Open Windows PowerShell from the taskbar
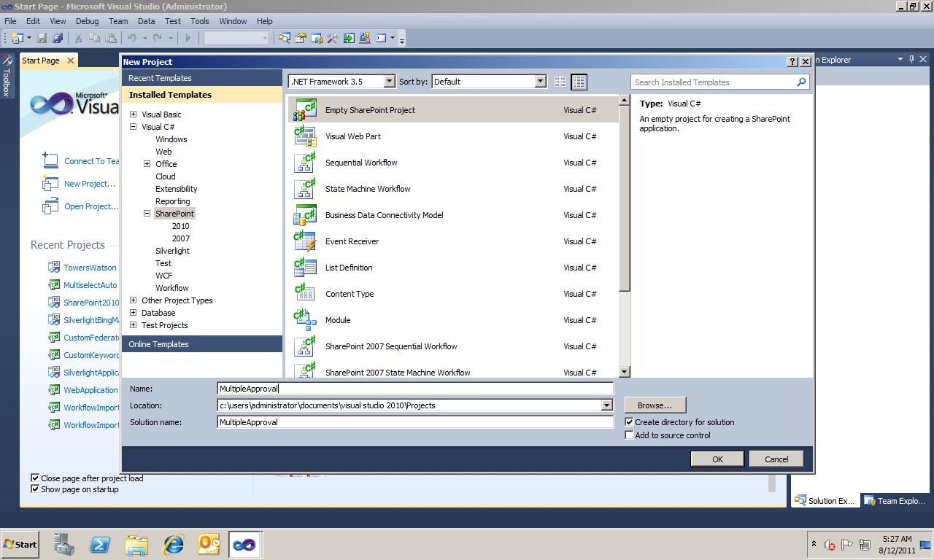The height and width of the screenshot is (560, 934). pos(100,545)
